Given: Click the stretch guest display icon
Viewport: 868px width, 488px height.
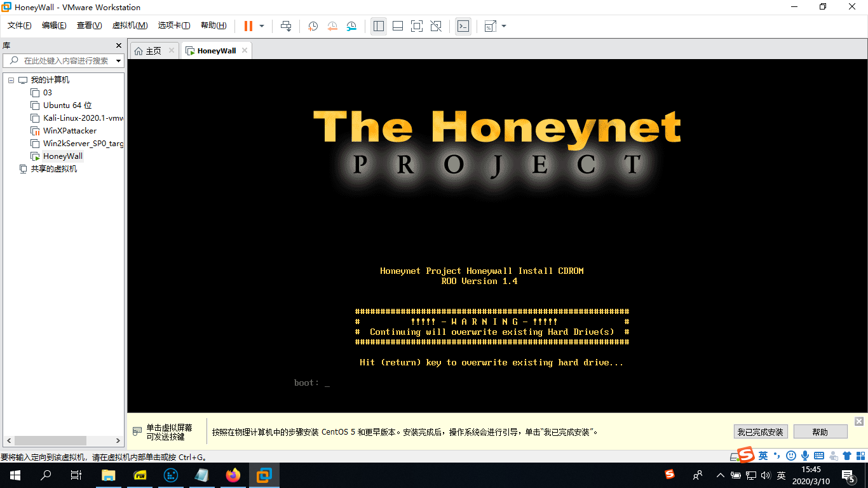Looking at the screenshot, I should (x=490, y=26).
